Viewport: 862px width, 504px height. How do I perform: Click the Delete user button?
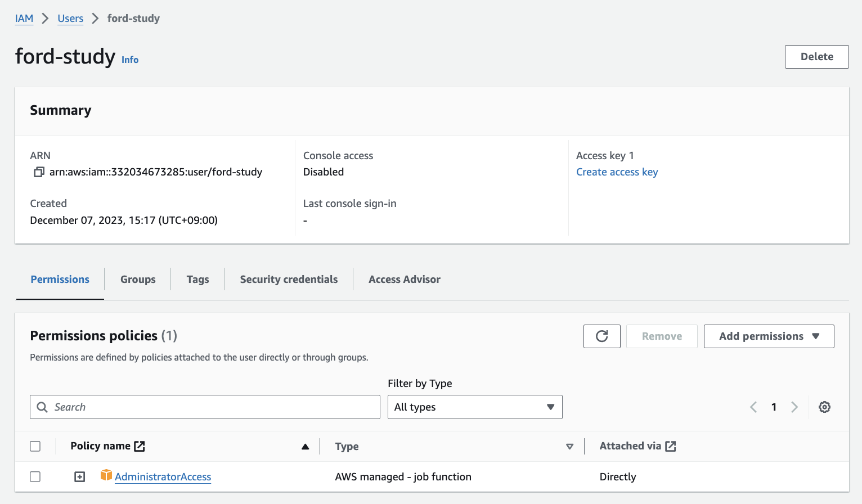coord(816,57)
